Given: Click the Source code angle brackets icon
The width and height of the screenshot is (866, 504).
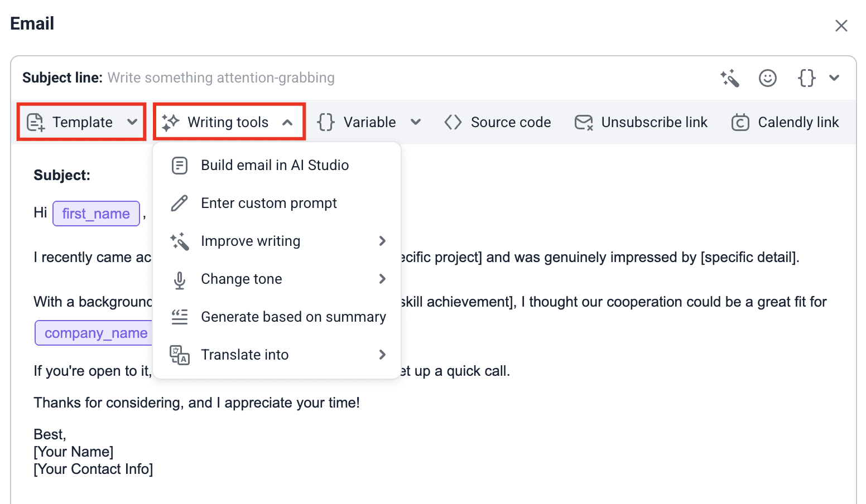Looking at the screenshot, I should [x=453, y=122].
